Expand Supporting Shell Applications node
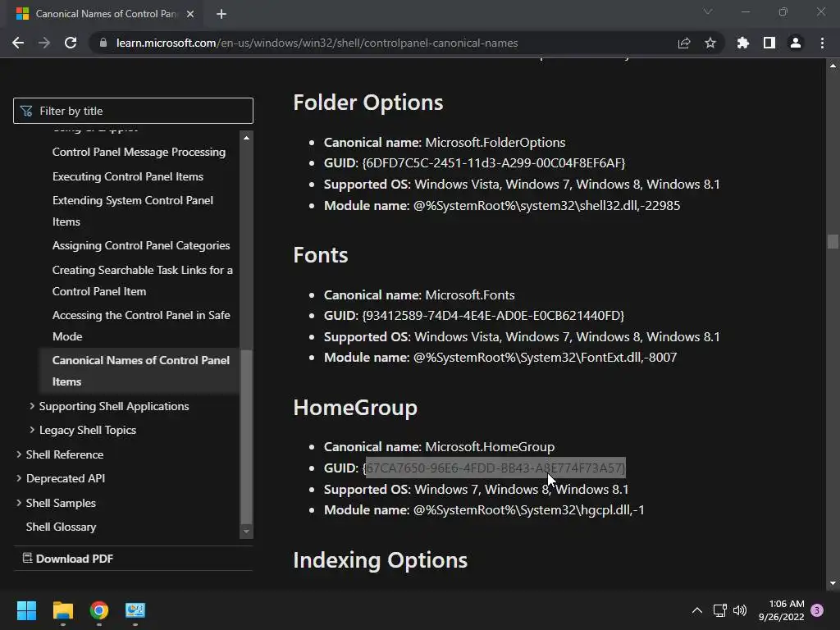The height and width of the screenshot is (630, 840). tap(32, 406)
